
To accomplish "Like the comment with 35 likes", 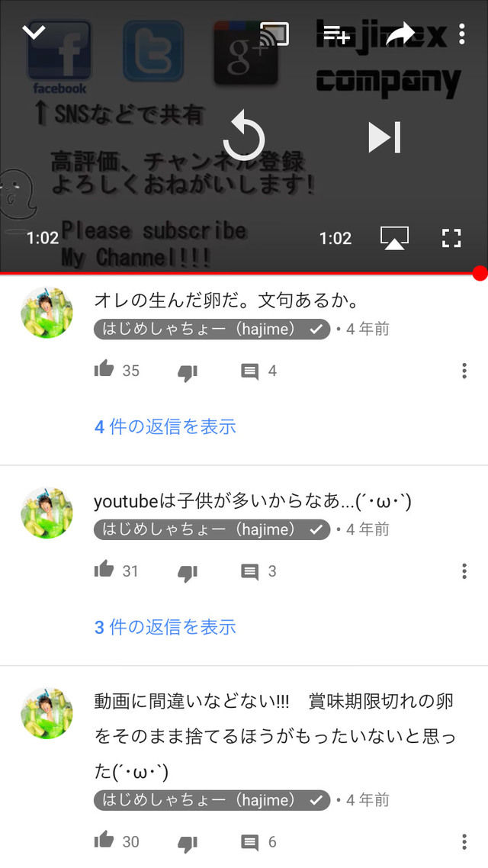I will pos(104,369).
